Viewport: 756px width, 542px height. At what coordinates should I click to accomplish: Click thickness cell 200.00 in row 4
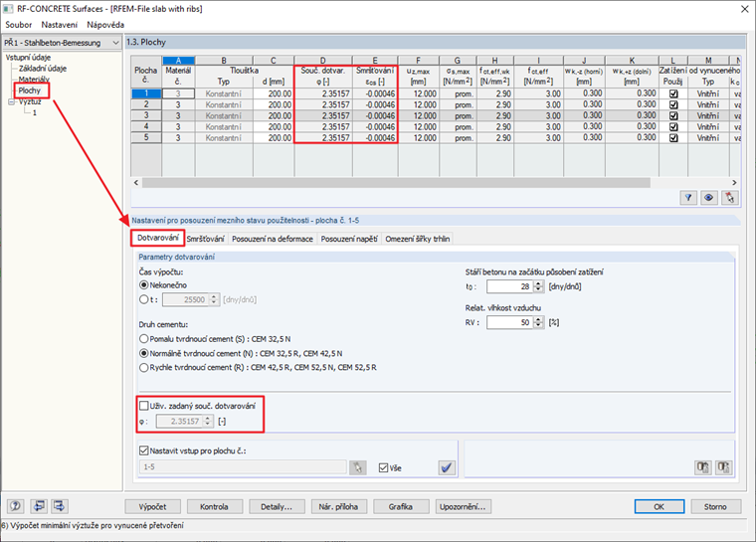click(274, 127)
